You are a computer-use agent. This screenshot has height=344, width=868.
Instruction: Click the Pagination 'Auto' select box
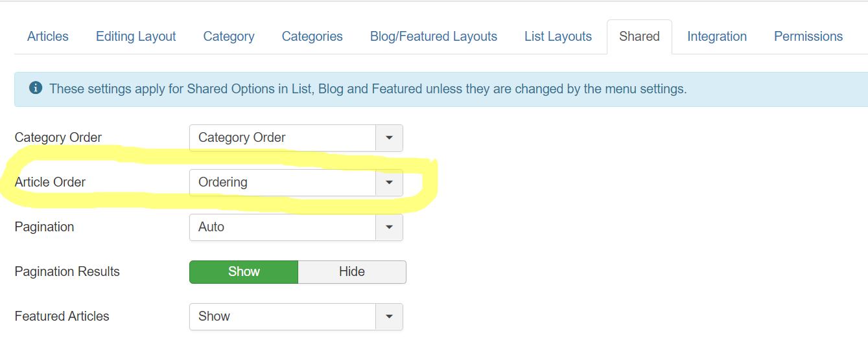[283, 227]
